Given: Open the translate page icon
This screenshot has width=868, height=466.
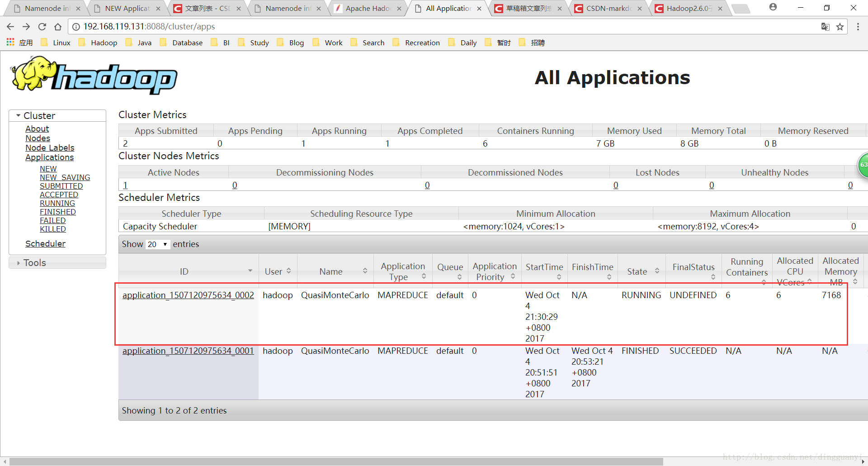Looking at the screenshot, I should click(825, 27).
